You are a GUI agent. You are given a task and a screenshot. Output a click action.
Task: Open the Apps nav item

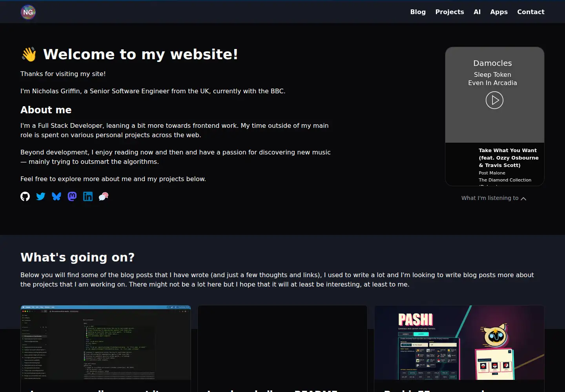click(x=499, y=12)
